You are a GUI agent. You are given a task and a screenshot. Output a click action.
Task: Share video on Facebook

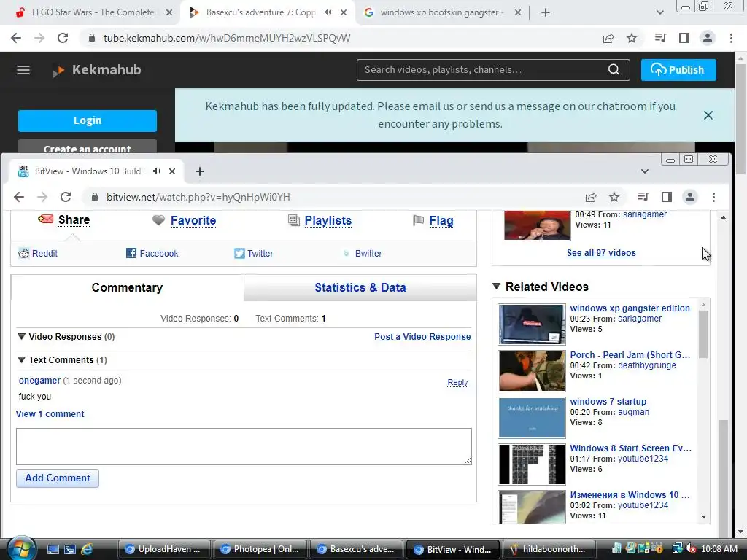[152, 253]
